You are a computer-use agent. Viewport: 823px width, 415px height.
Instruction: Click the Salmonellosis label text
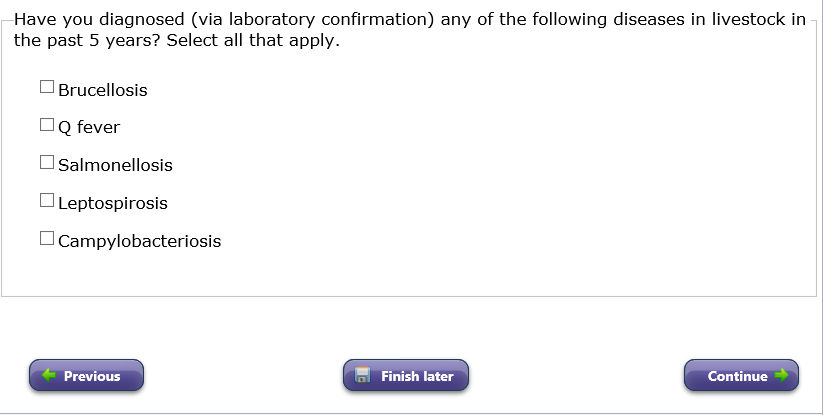[115, 165]
